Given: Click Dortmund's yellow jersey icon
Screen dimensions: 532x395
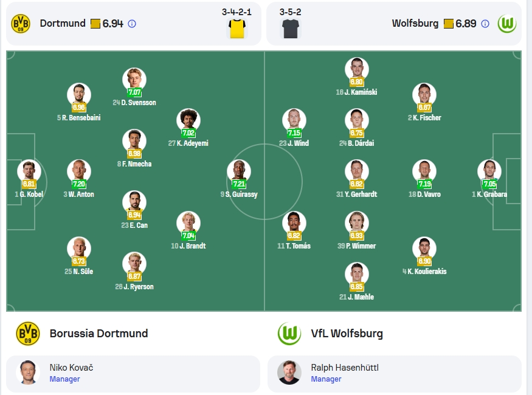Looking at the screenshot, I should pos(237,29).
